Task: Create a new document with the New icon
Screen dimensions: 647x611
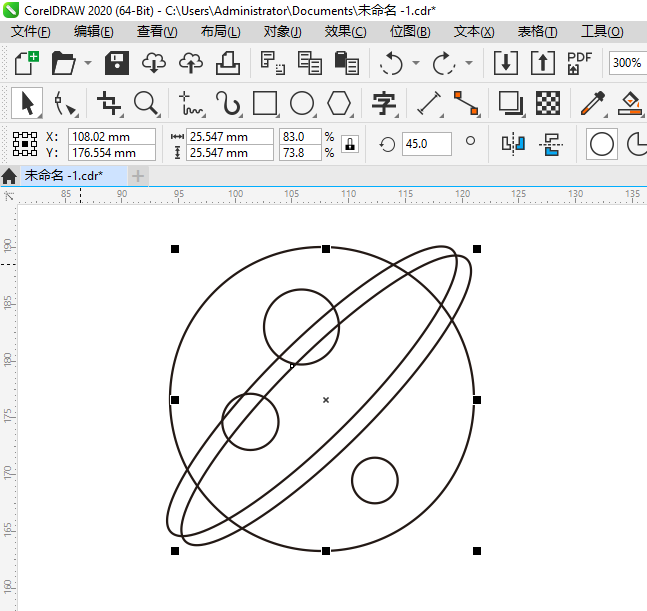Action: [27, 63]
